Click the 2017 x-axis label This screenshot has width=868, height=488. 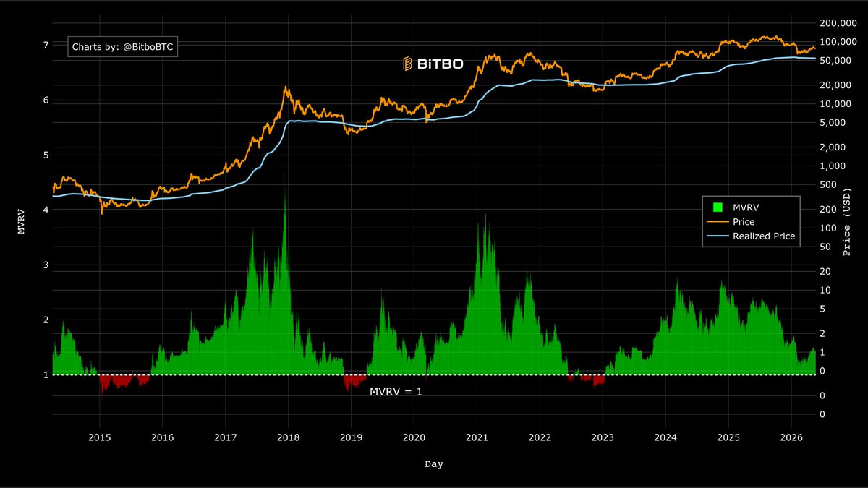coord(225,437)
